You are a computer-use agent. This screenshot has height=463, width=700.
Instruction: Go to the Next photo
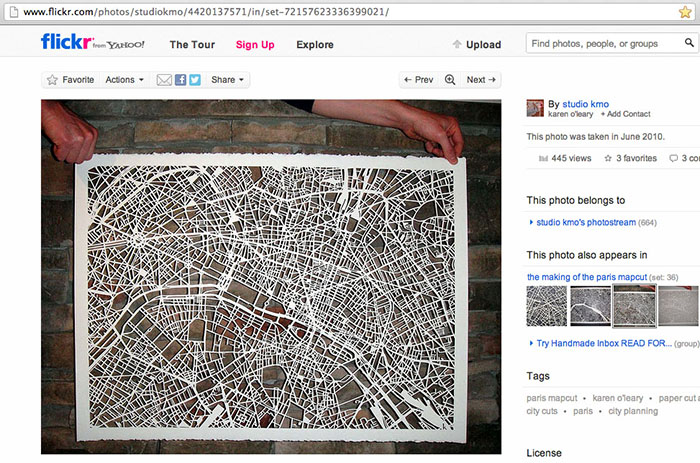click(481, 80)
